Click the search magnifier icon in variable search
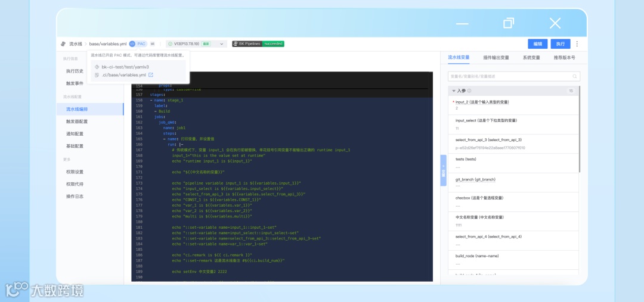 point(575,76)
